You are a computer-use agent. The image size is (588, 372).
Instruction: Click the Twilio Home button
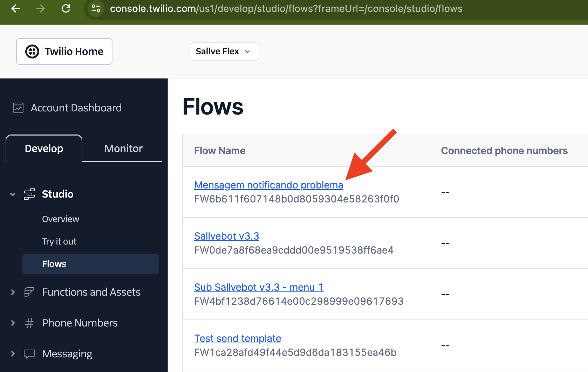pos(64,51)
